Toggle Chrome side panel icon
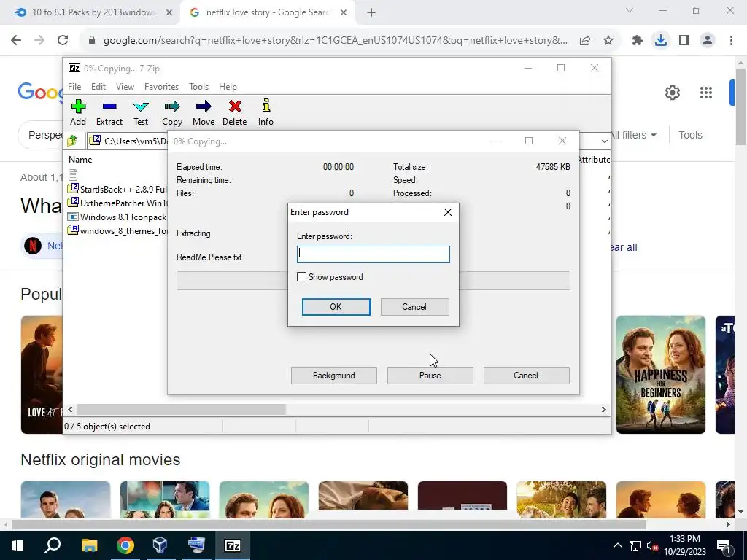 tap(684, 41)
